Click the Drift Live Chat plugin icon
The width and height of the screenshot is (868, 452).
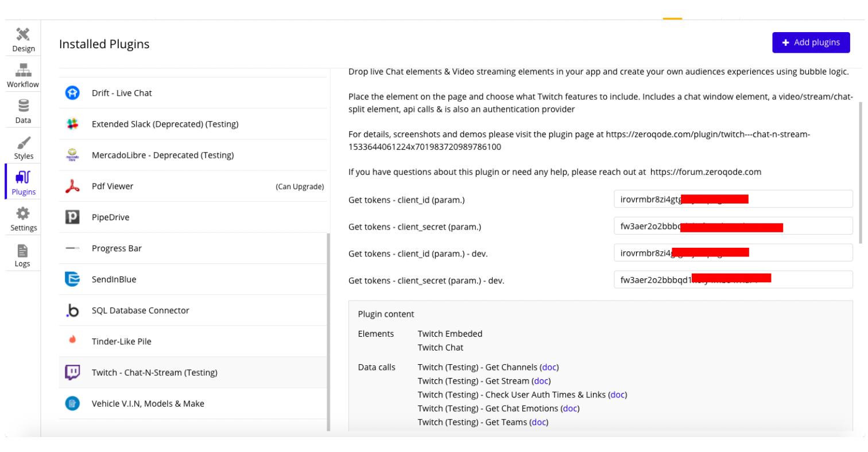coord(72,93)
